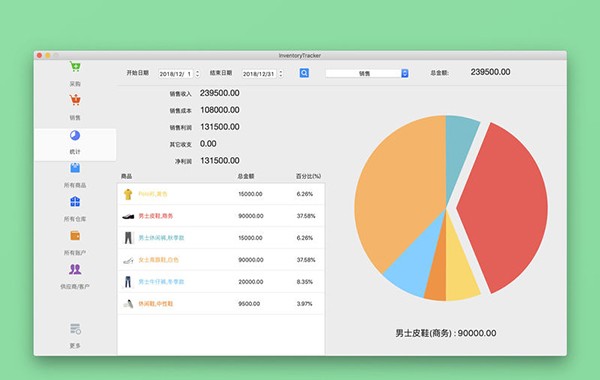Click the end date field 2018/12/31
Screen dimensions: 600x380
[x=259, y=73]
